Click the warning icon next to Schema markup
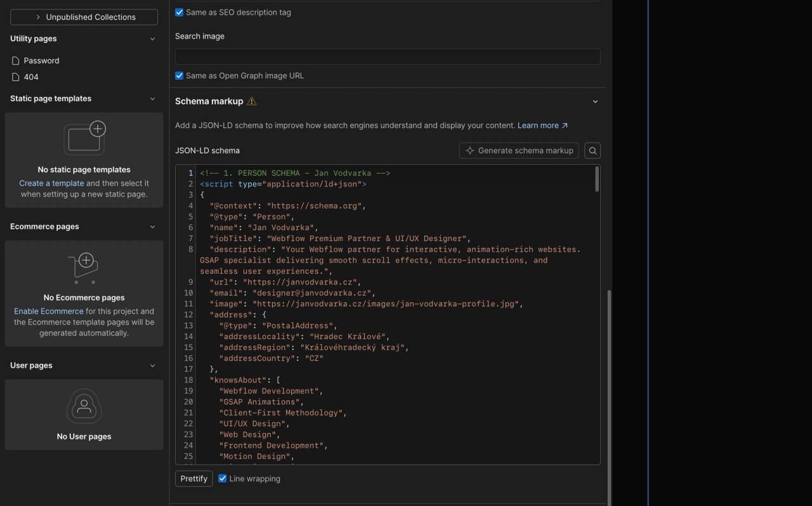The width and height of the screenshot is (812, 506). click(x=252, y=101)
